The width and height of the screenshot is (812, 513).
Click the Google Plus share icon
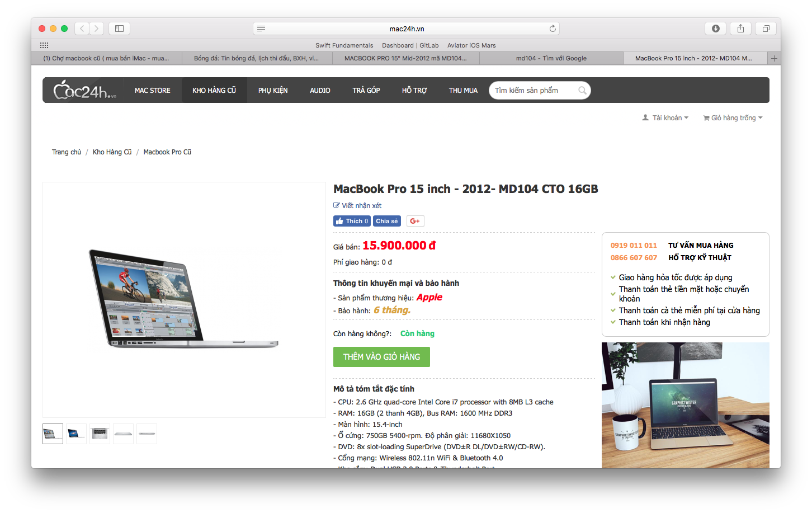415,221
